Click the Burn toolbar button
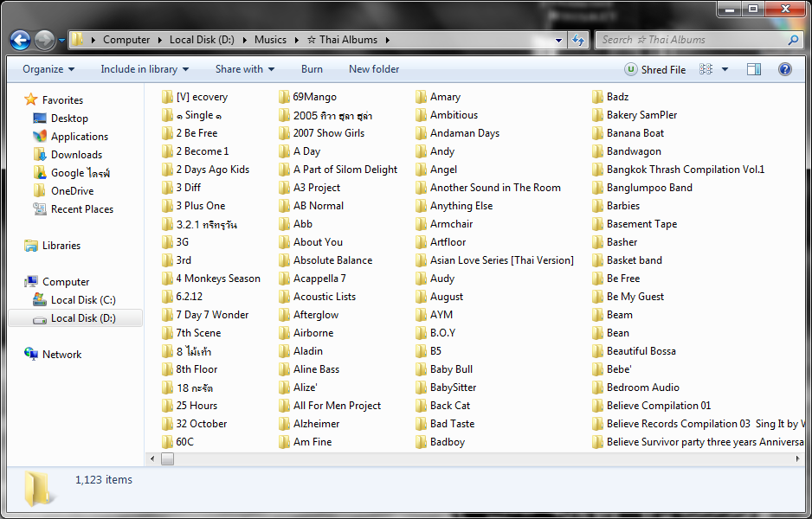812x519 pixels. (312, 69)
